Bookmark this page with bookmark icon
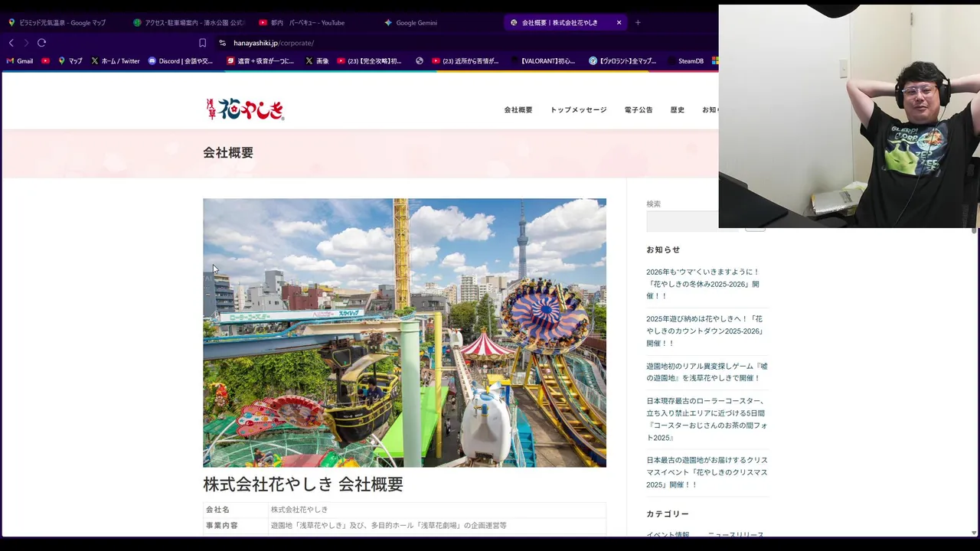The image size is (980, 551). click(202, 43)
